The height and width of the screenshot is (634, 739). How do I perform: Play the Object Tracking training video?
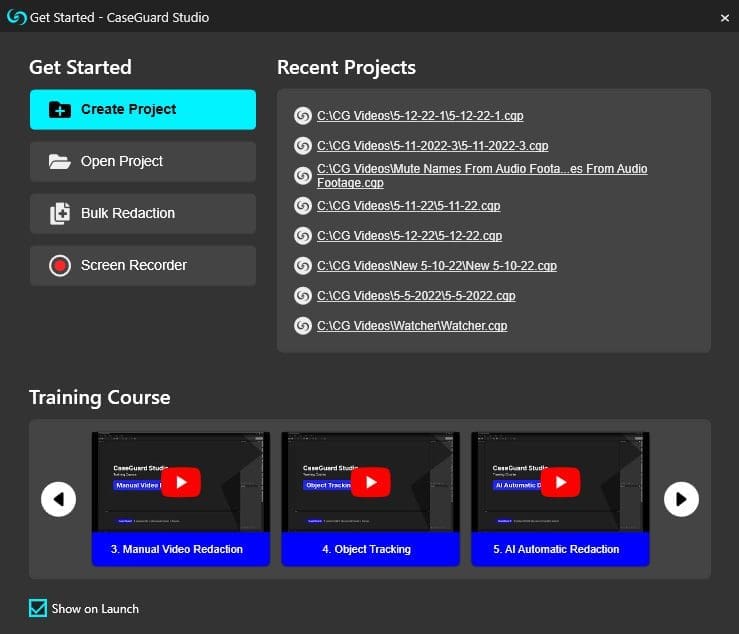[x=371, y=482]
